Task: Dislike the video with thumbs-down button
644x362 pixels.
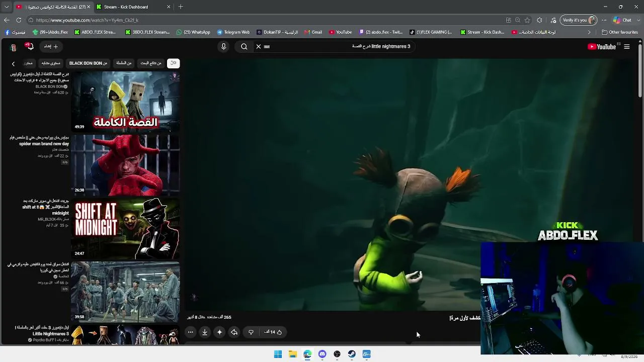Action: pyautogui.click(x=251, y=332)
